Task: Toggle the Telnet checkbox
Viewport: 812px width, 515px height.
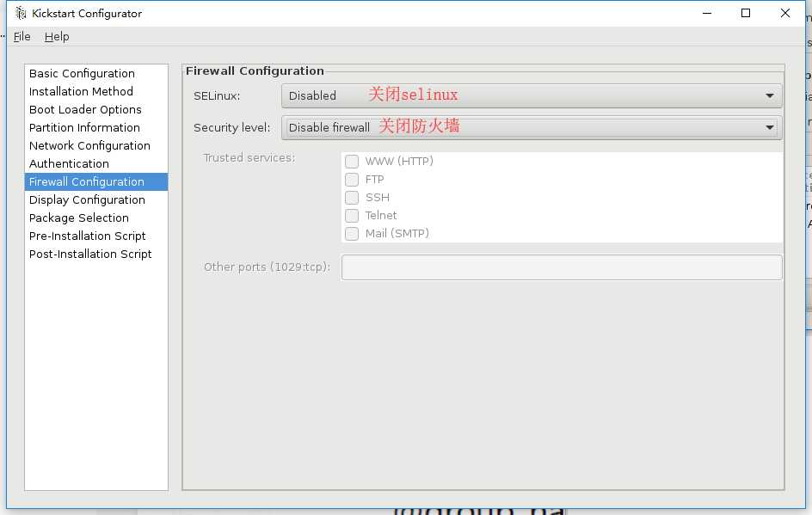Action: [x=352, y=215]
